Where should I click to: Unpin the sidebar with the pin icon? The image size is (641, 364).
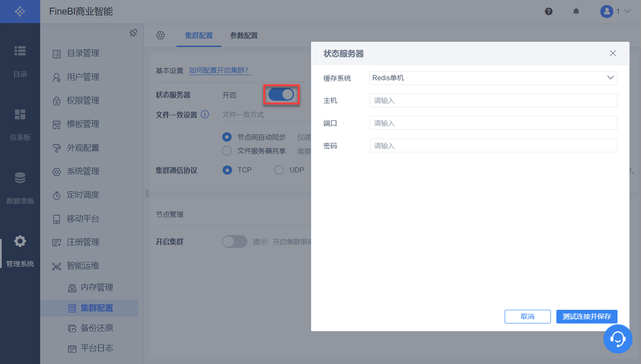point(133,33)
